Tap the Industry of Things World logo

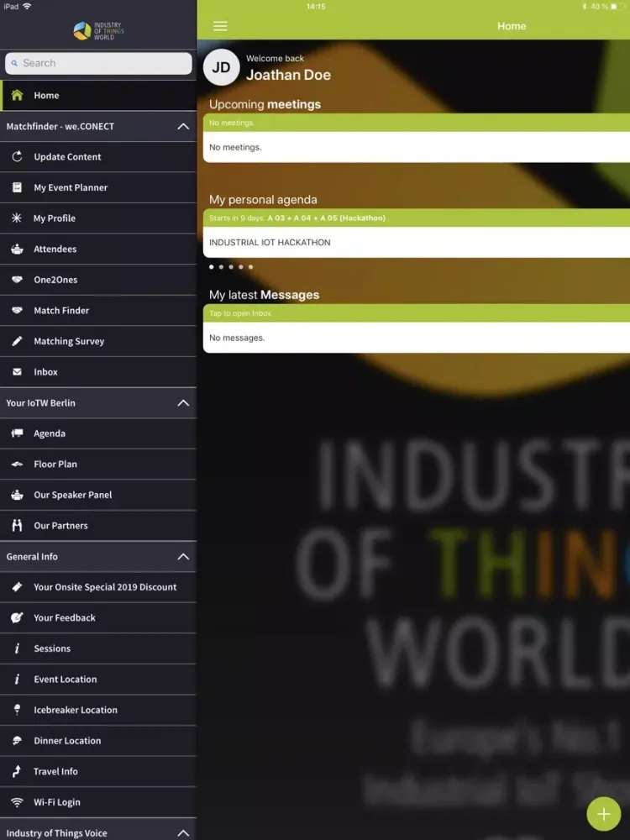coord(98,30)
